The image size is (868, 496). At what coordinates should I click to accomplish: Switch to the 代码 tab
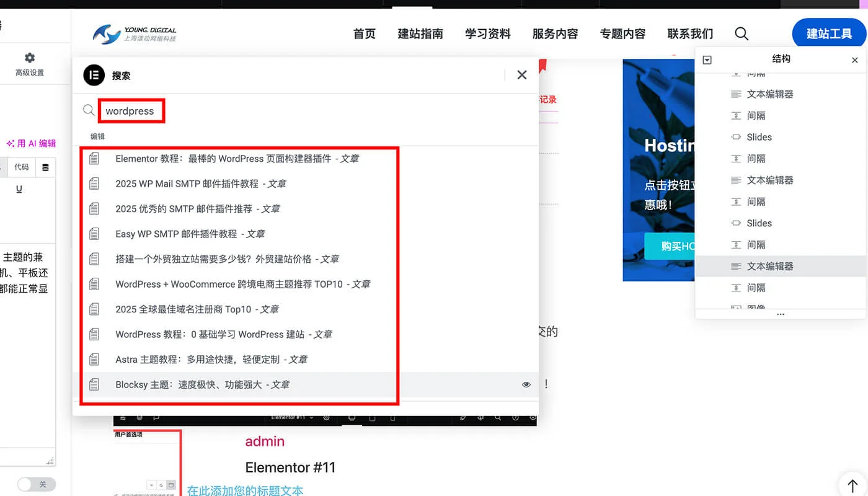(21, 167)
